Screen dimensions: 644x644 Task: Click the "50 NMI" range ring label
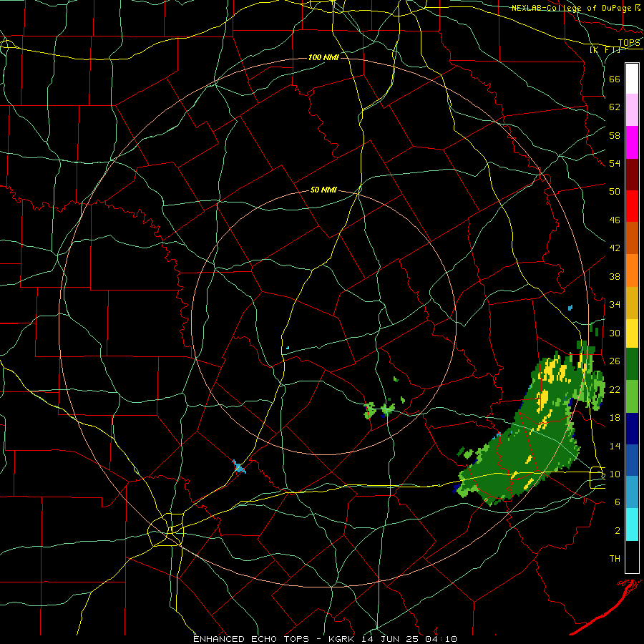click(x=323, y=190)
